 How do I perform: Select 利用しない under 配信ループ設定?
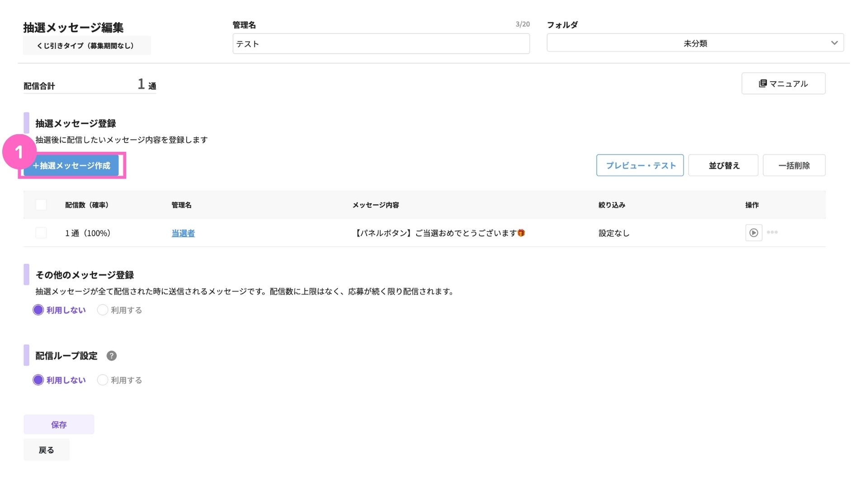click(59, 380)
